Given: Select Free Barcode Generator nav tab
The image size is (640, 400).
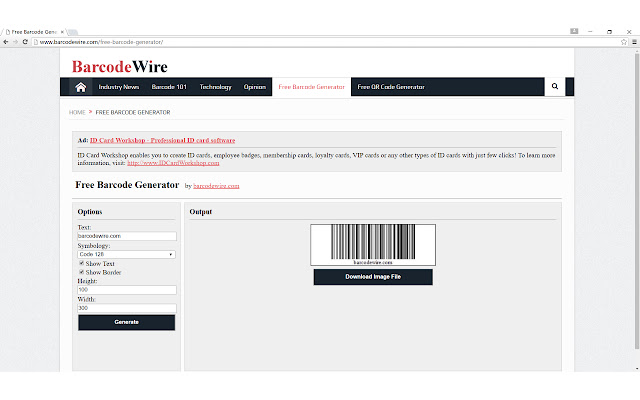Looking at the screenshot, I should pos(311,87).
